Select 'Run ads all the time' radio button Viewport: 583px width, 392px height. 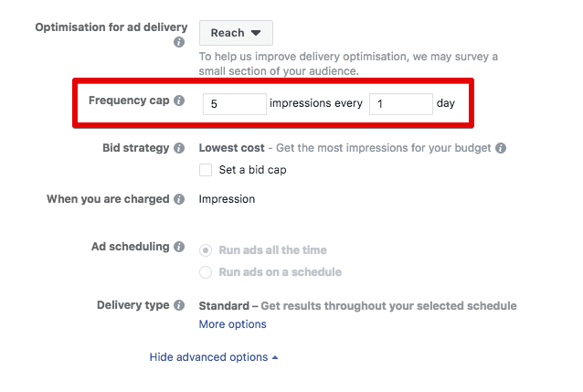tap(206, 250)
